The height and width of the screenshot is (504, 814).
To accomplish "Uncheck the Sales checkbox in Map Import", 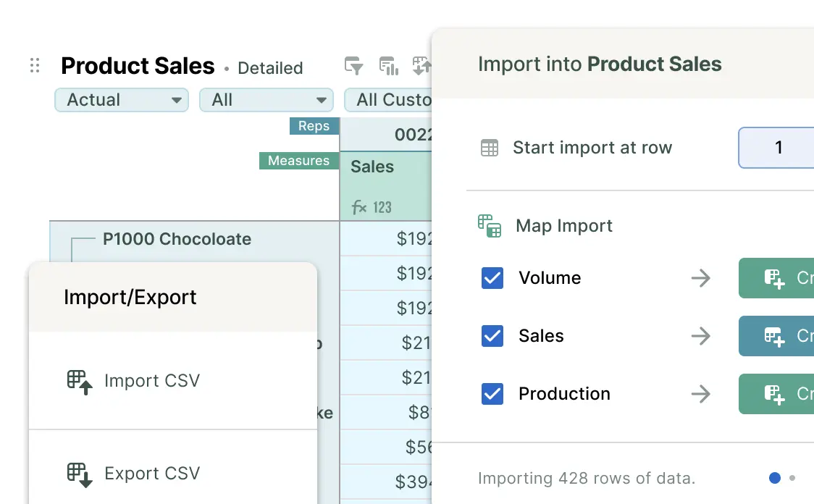I will [492, 336].
